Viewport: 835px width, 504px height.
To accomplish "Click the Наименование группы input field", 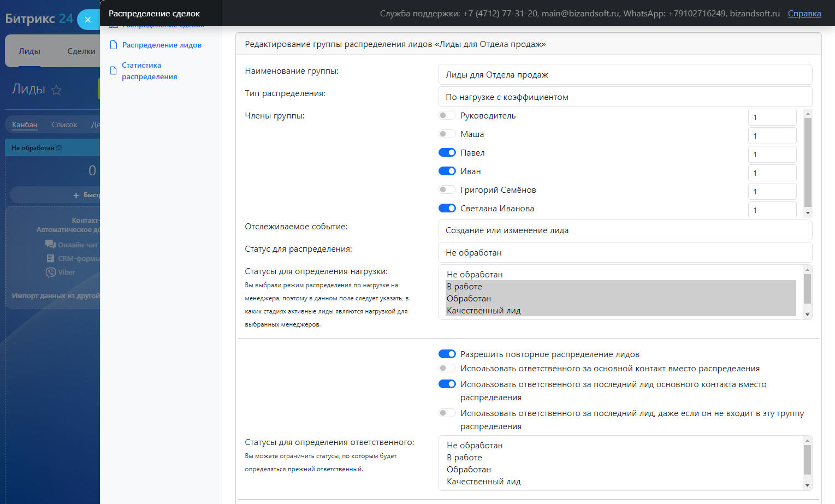I will coord(625,75).
